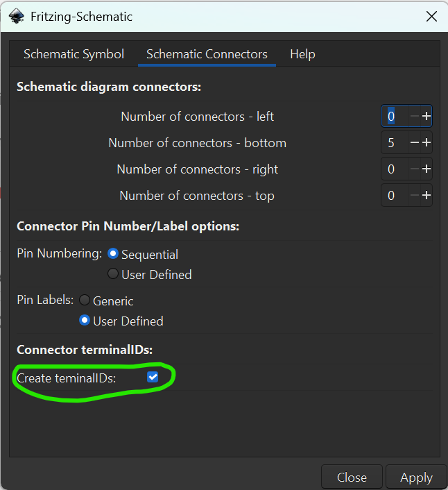448x490 pixels.
Task: Toggle the Create teminalIDs checkbox
Action: tap(153, 377)
